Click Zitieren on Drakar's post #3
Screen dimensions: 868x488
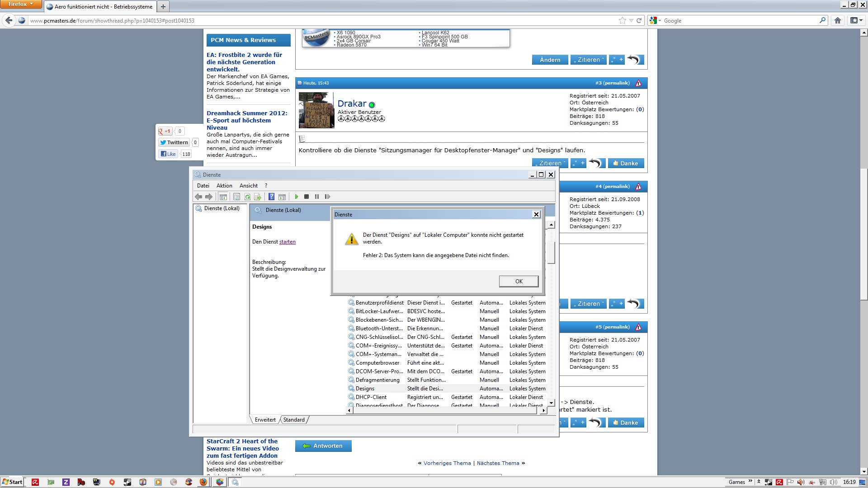(x=550, y=163)
